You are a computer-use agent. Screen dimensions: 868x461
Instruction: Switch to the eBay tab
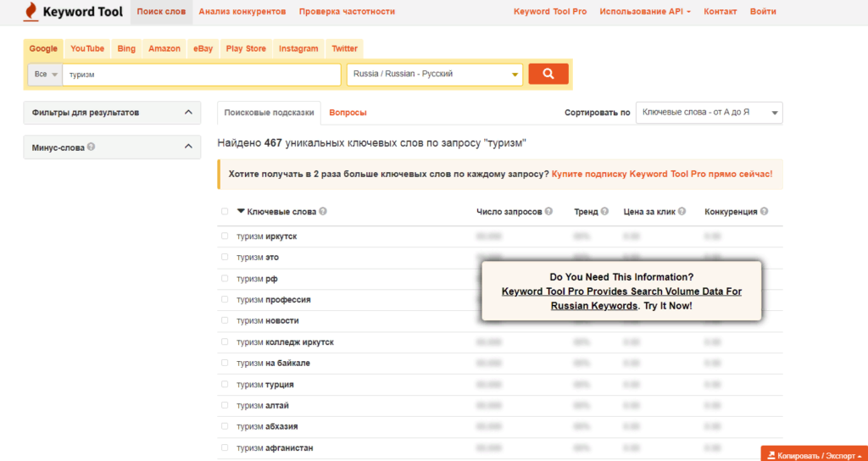pos(203,48)
